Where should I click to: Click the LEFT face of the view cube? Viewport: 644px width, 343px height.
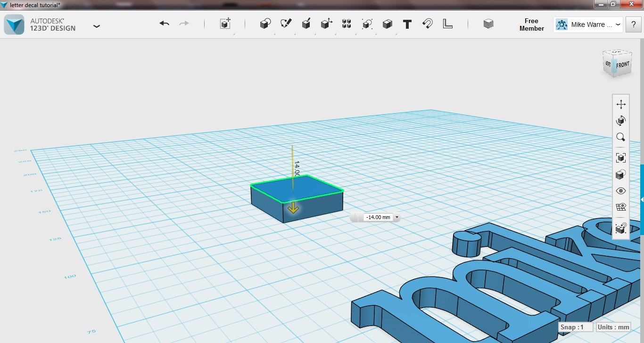[608, 64]
